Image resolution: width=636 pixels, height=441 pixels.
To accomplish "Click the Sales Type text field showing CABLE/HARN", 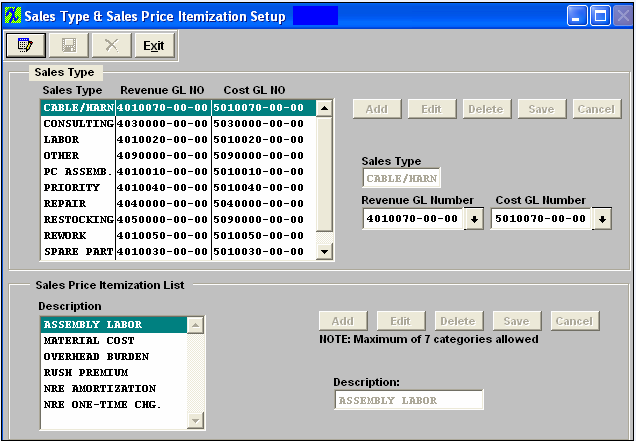I will pos(401,178).
